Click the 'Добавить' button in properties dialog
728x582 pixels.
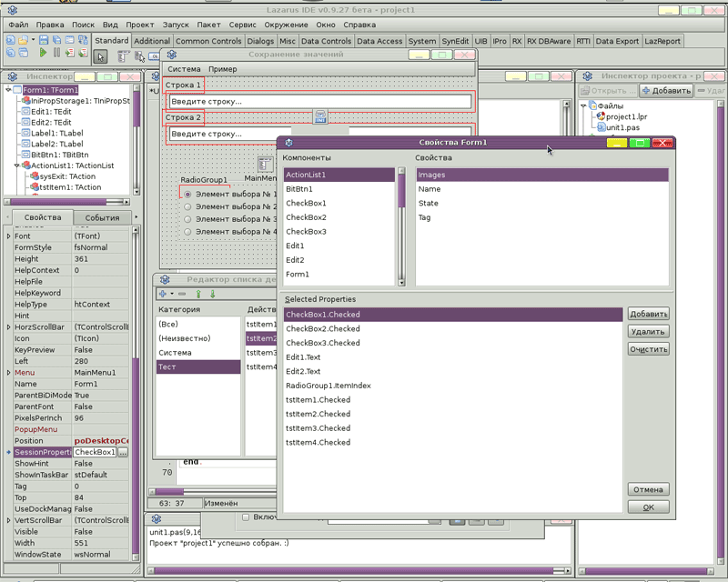648,314
